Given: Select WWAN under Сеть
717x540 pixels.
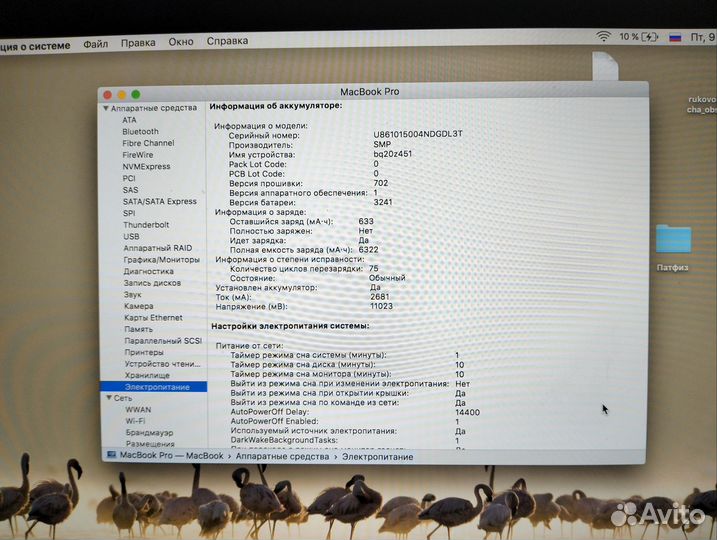Looking at the screenshot, I should (x=138, y=410).
